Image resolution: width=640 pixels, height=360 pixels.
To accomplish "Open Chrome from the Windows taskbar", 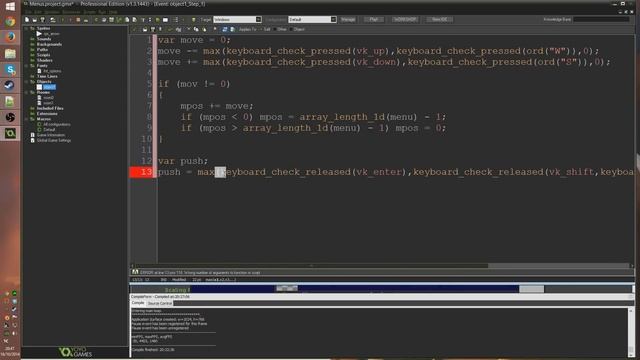I will [x=10, y=21].
